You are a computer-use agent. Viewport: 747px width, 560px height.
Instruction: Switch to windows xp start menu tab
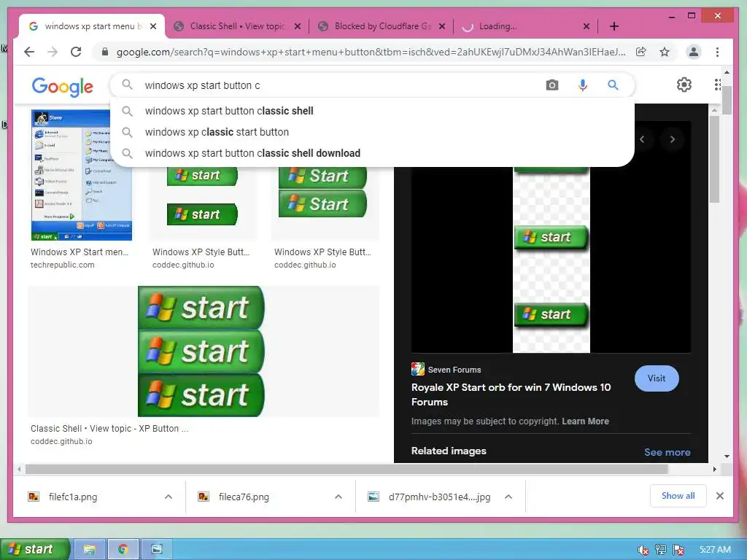pyautogui.click(x=92, y=26)
